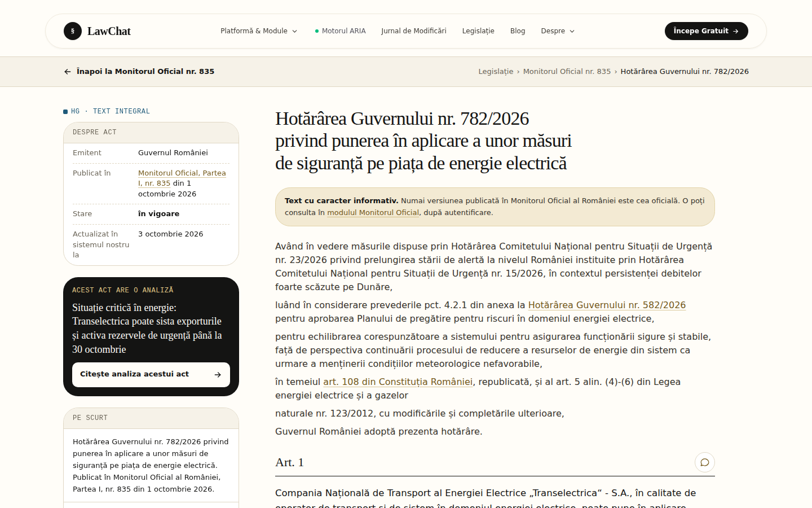The height and width of the screenshot is (508, 812).
Task: Click Monitorul Oficial nr. 835 breadcrumb
Action: pos(567,72)
